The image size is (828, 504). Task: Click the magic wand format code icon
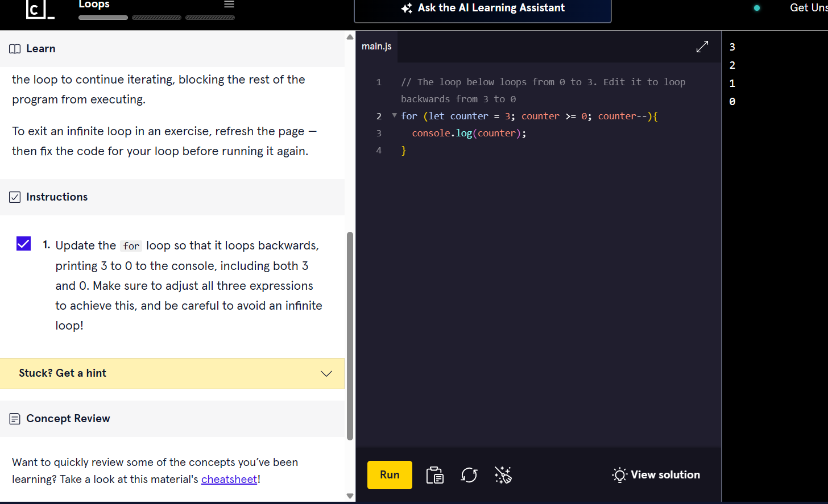click(503, 475)
